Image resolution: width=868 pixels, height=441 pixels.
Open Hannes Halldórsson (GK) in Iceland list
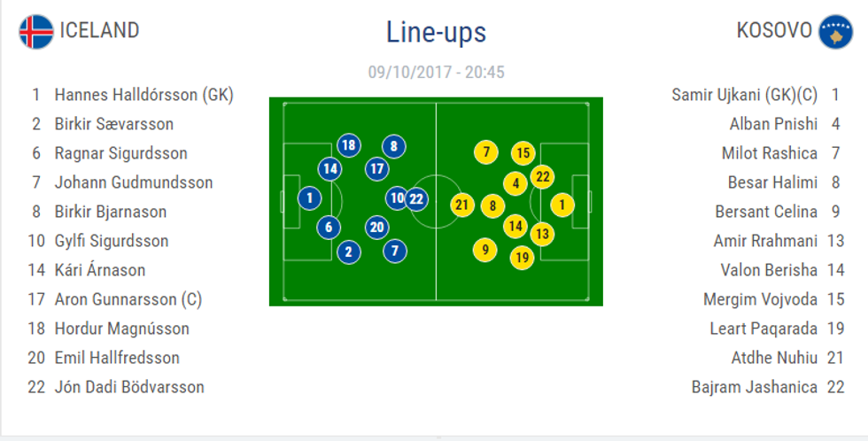click(x=143, y=95)
